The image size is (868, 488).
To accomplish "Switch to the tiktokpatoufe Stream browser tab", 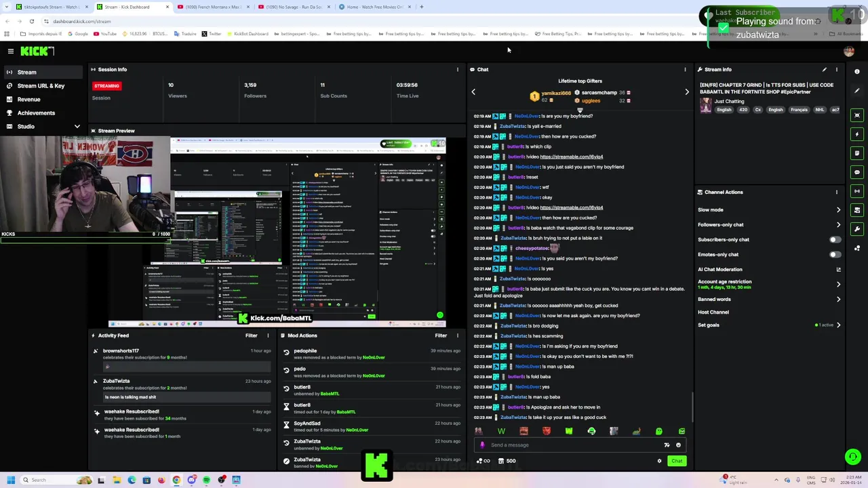I will point(51,7).
